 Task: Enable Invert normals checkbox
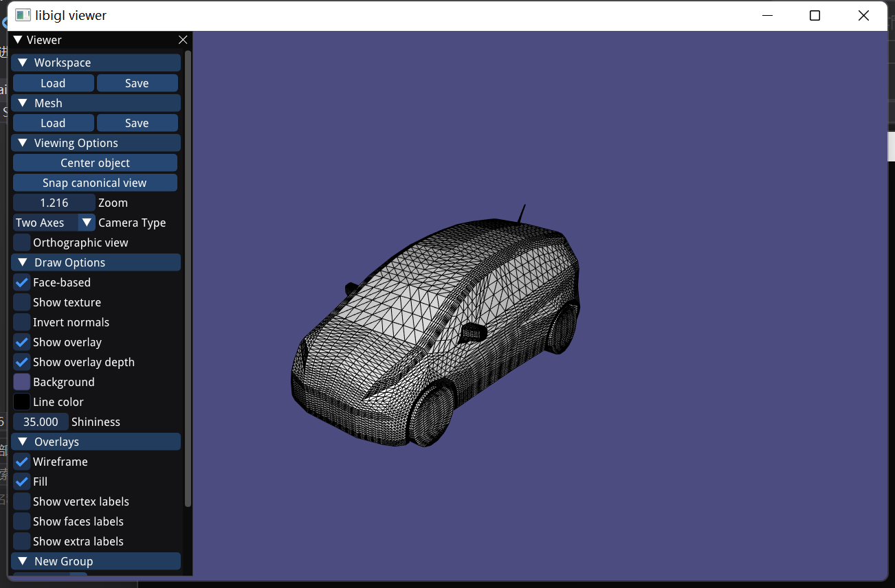(22, 322)
